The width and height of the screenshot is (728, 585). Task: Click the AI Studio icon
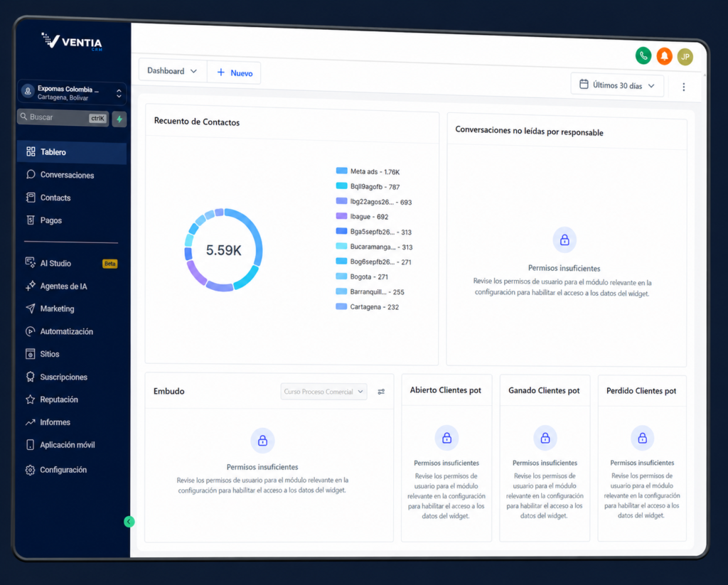(x=30, y=263)
